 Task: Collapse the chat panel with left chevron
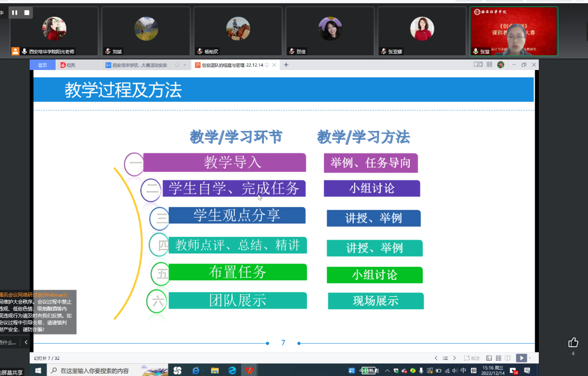click(x=26, y=342)
